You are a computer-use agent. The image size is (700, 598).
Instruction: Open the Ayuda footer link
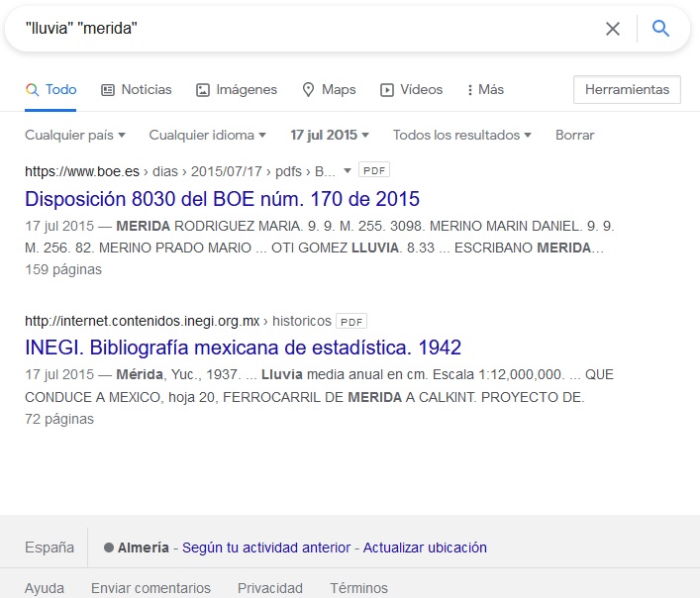[x=45, y=588]
